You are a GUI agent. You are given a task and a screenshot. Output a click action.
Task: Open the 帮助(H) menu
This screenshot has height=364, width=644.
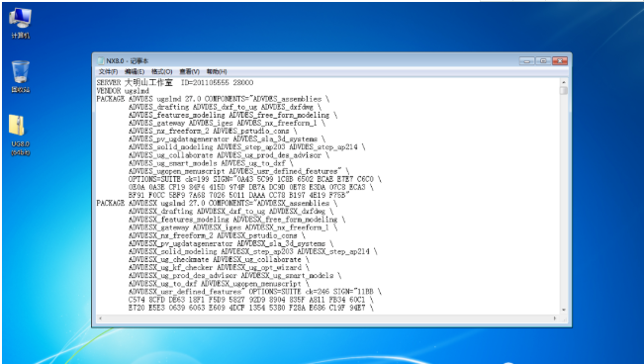coord(217,71)
